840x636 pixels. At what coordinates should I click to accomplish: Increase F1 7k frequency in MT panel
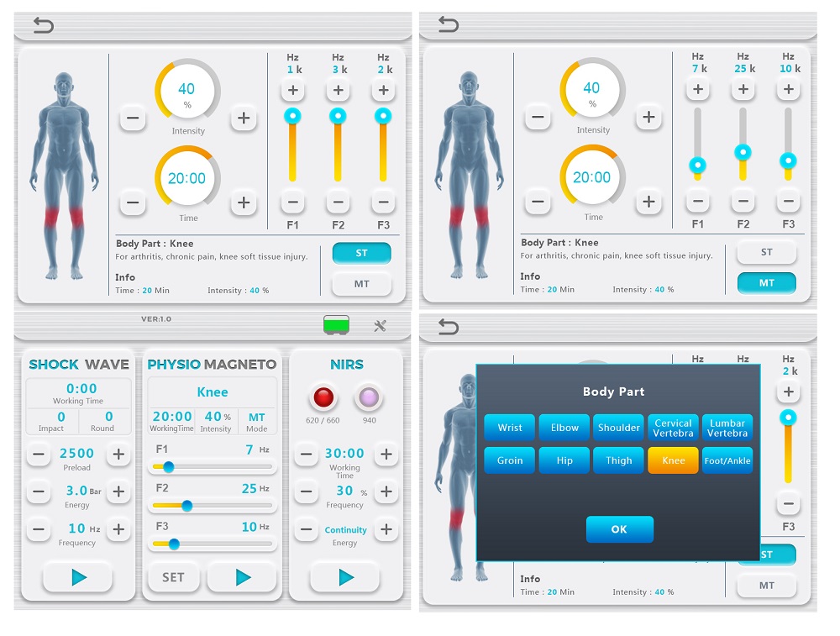click(697, 89)
